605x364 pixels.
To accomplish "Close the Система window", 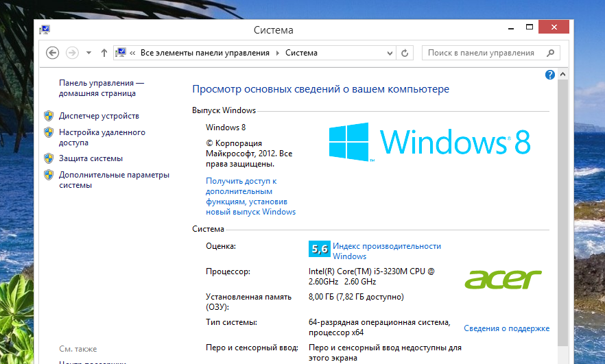I will 554,27.
